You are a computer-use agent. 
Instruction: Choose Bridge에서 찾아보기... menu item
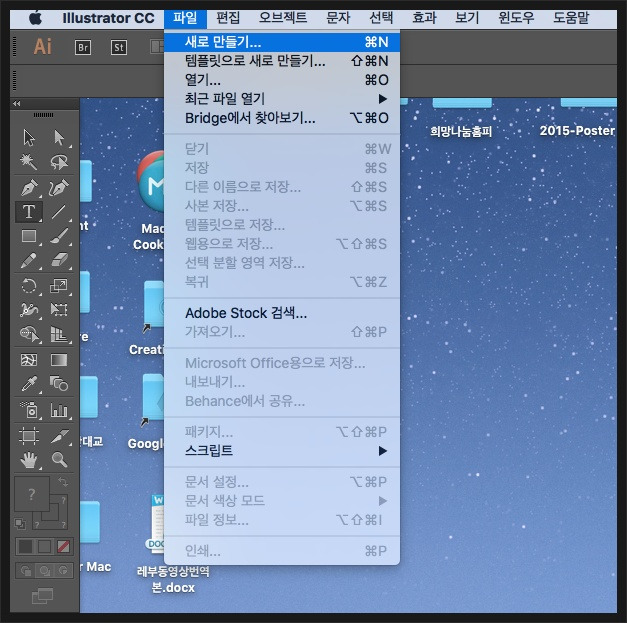282,118
